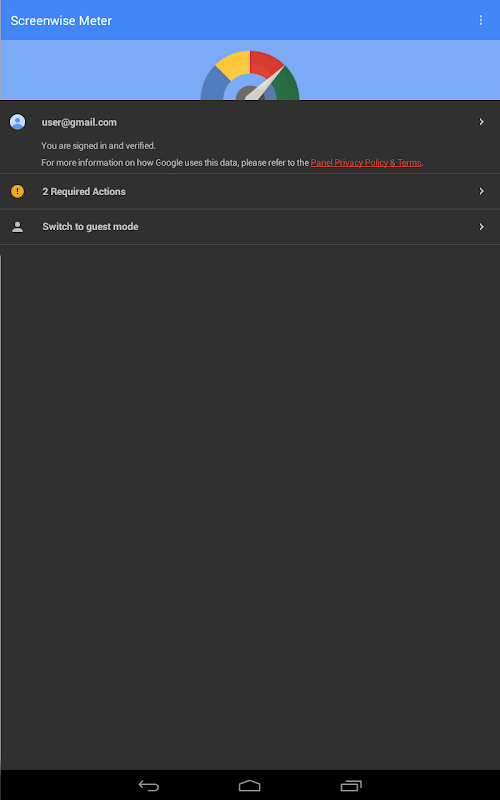Tap the Android home navigation button
This screenshot has height=800, width=500.
tap(249, 785)
